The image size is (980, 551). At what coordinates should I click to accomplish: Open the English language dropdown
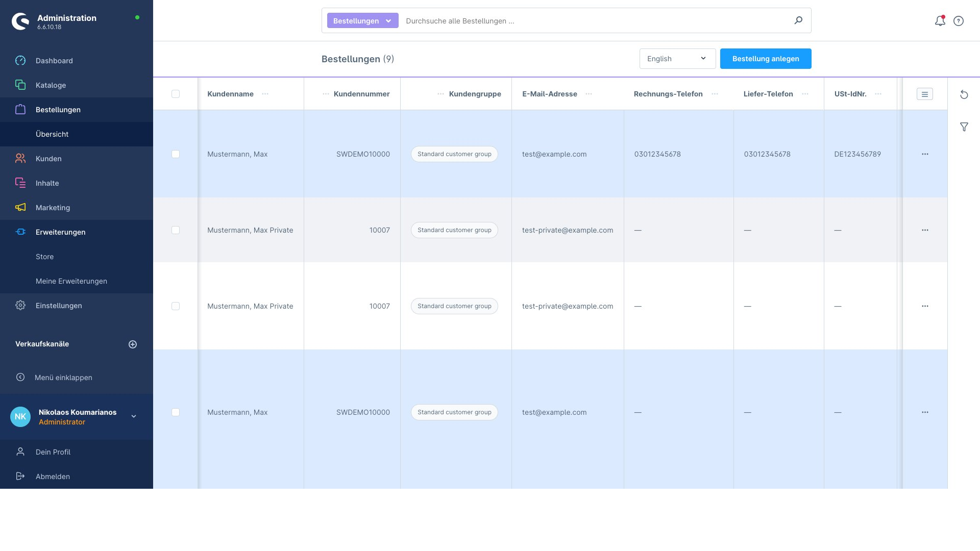[x=677, y=59]
